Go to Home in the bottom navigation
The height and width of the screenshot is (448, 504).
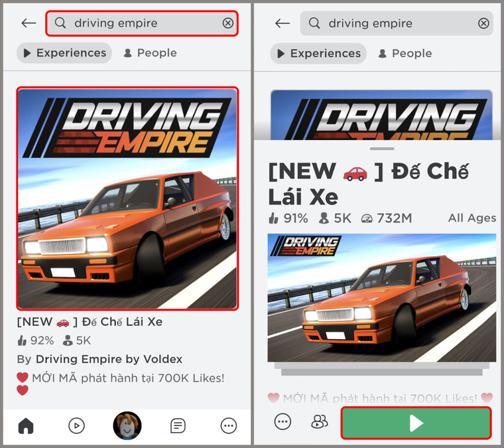coord(26,426)
